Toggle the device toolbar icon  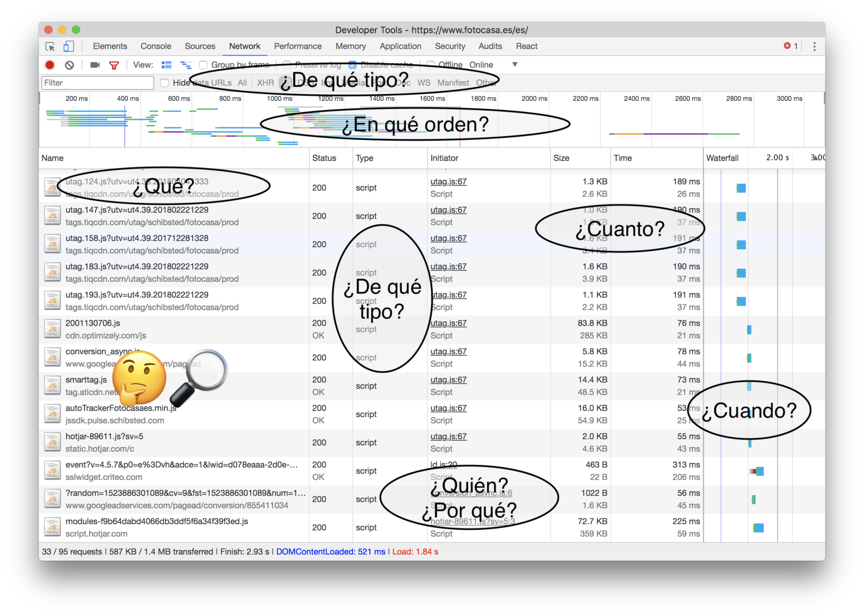(x=68, y=47)
